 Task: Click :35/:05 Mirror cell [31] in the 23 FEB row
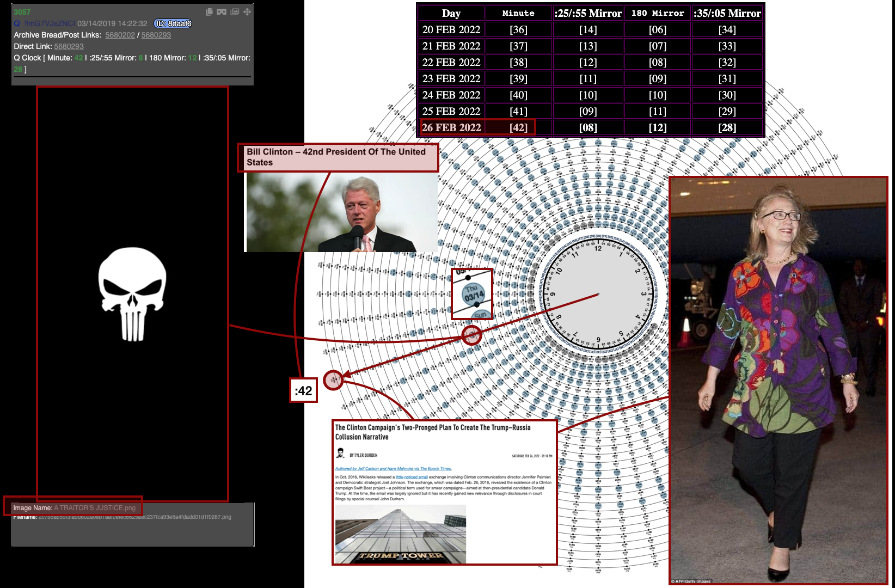[x=727, y=78]
